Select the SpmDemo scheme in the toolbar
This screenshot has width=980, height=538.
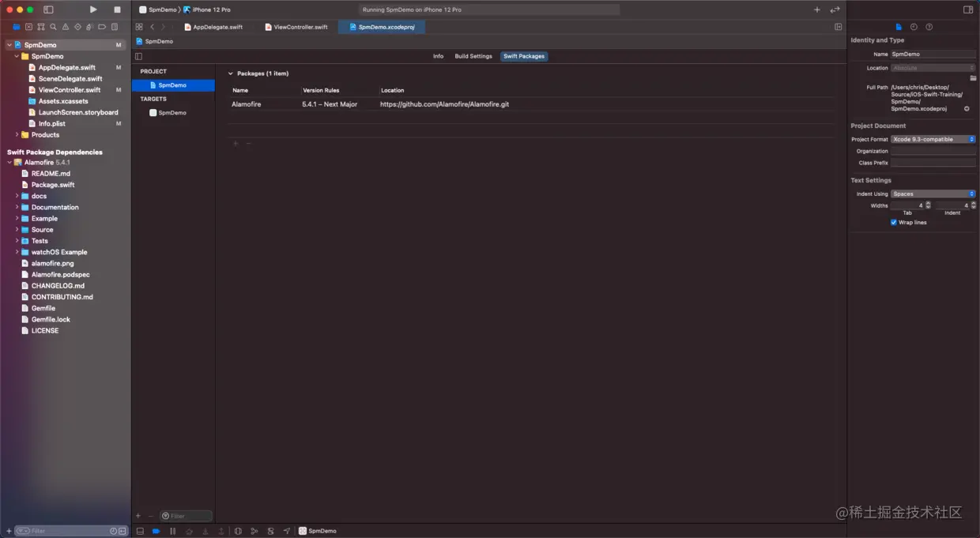pyautogui.click(x=157, y=9)
